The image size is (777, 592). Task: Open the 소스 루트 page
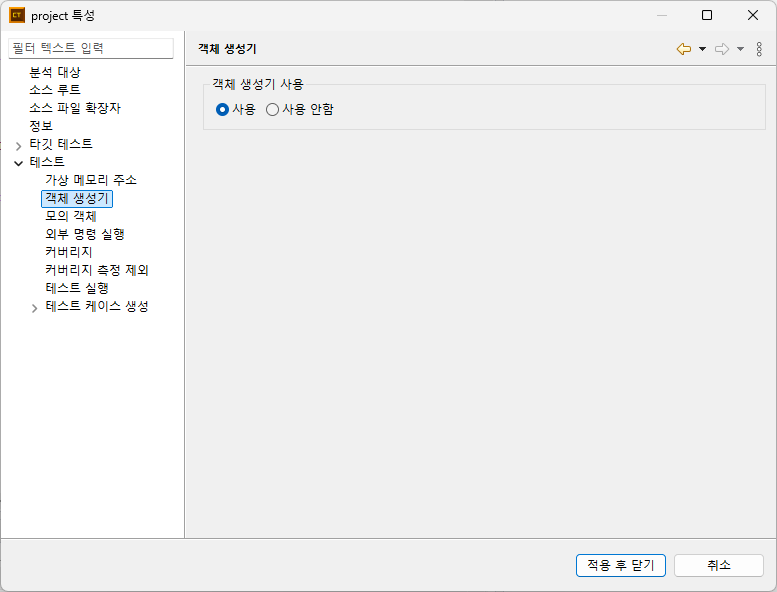(55, 90)
